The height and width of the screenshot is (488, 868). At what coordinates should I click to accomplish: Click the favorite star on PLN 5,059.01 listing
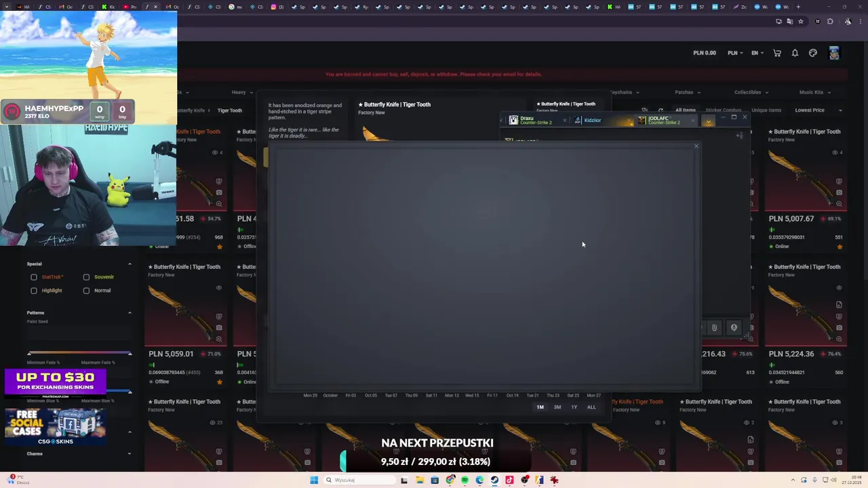(219, 382)
